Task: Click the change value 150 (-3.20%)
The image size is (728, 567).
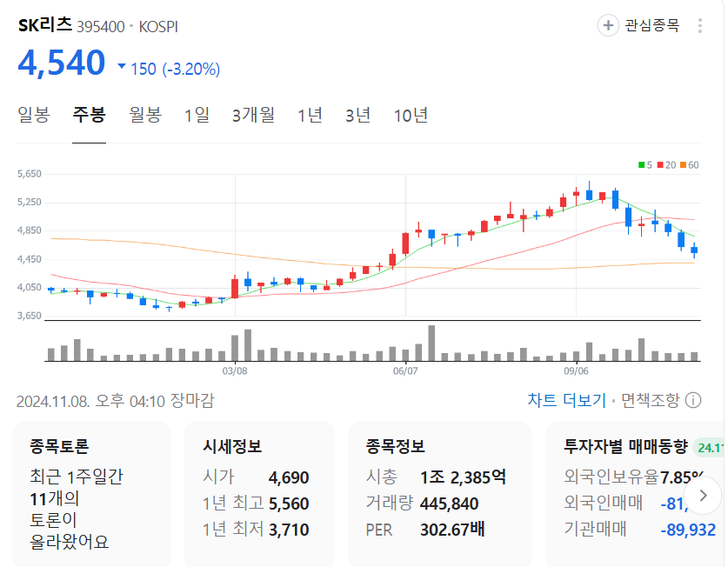Action: tap(175, 70)
